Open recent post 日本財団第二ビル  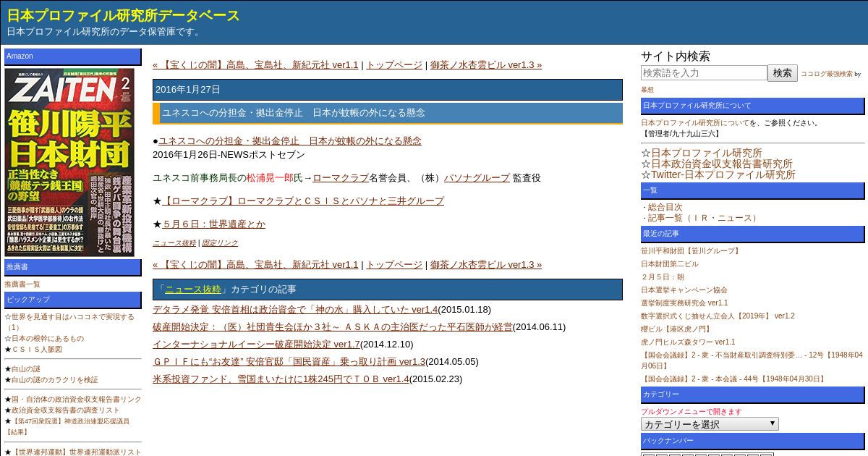click(670, 263)
